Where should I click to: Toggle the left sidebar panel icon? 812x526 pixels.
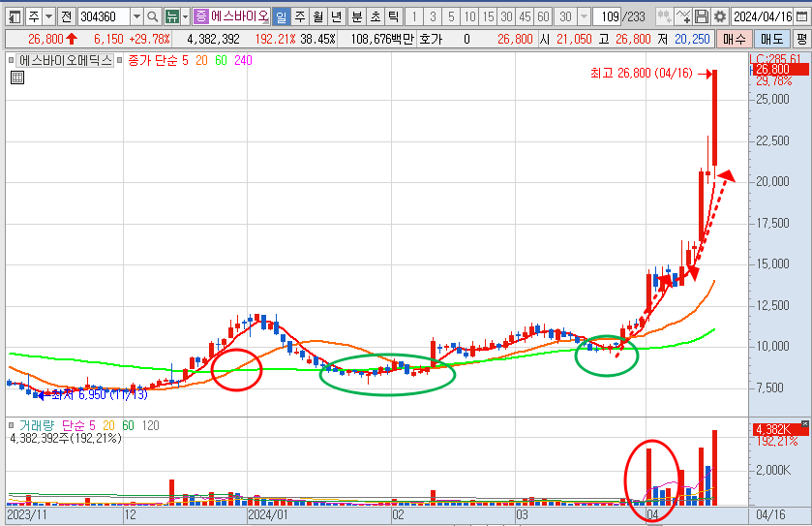pyautogui.click(x=15, y=17)
